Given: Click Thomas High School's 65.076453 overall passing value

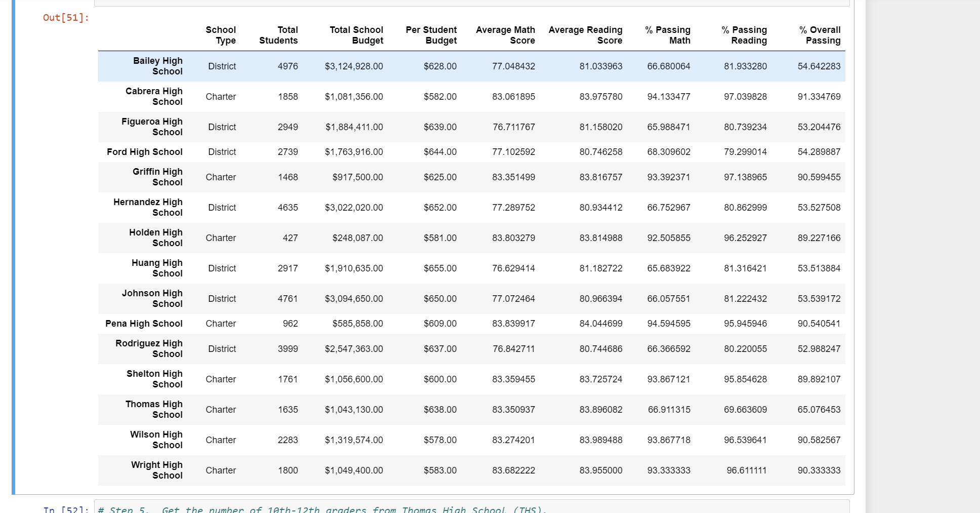Looking at the screenshot, I should pyautogui.click(x=819, y=410).
